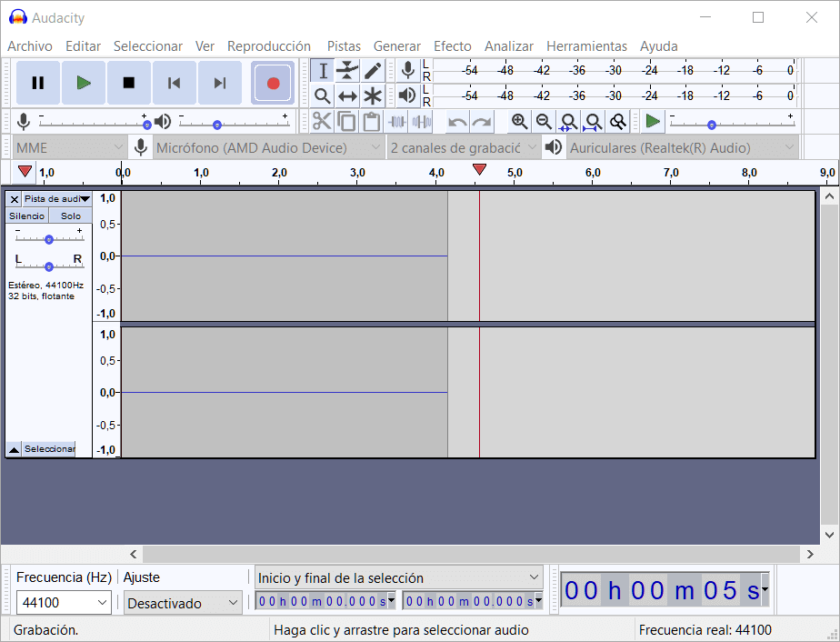Open the Micrófono recording device dropdown
Image resolution: width=840 pixels, height=642 pixels.
(268, 147)
